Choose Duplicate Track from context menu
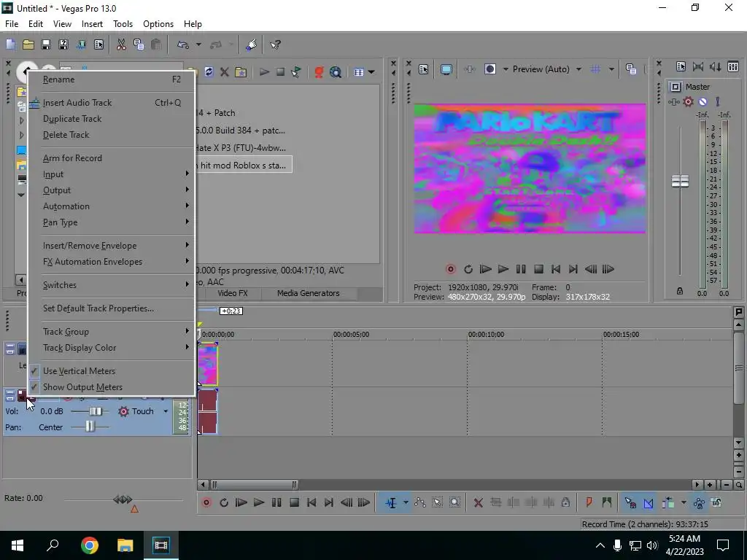Screen dimensions: 747x560 112,119
